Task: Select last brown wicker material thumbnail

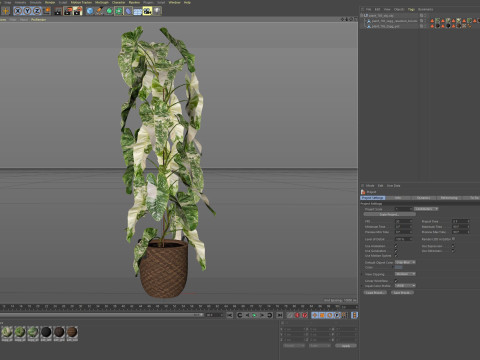Action: pos(72,333)
